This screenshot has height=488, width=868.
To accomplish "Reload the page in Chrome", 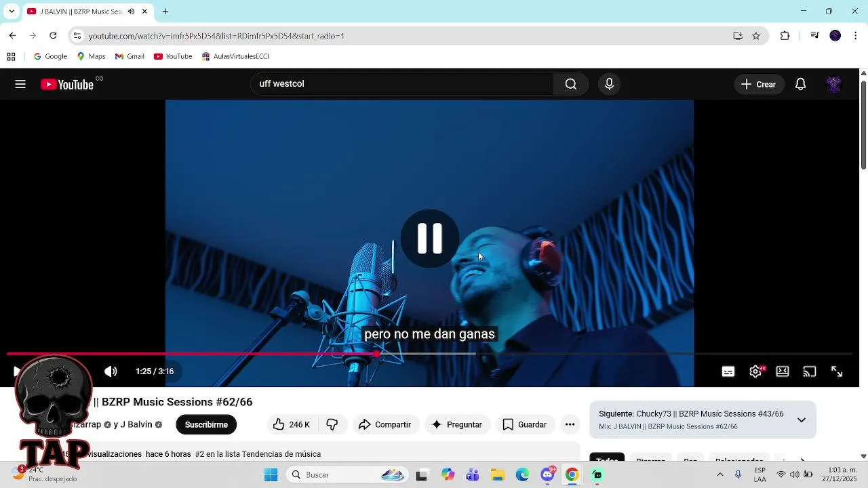I will tap(53, 36).
